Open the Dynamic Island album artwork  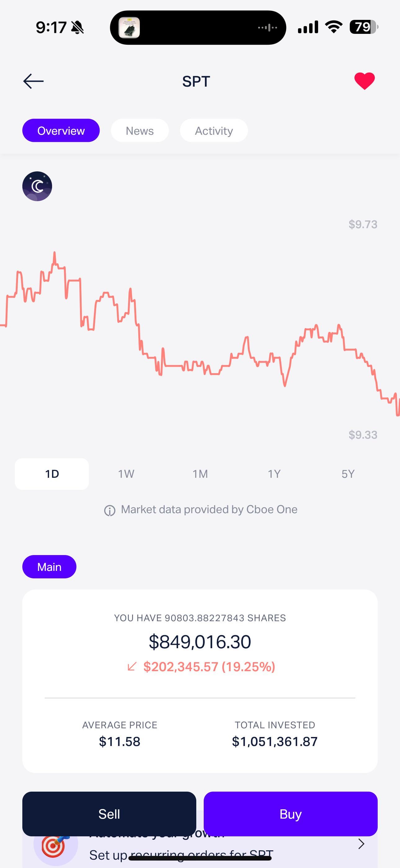point(129,28)
